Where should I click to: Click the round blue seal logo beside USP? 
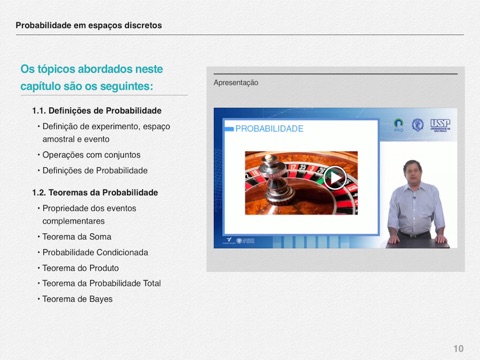point(418,125)
